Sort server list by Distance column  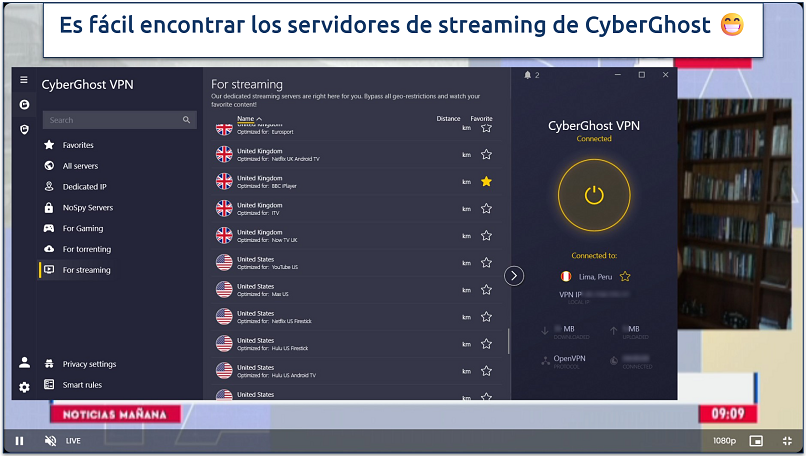[x=448, y=118]
